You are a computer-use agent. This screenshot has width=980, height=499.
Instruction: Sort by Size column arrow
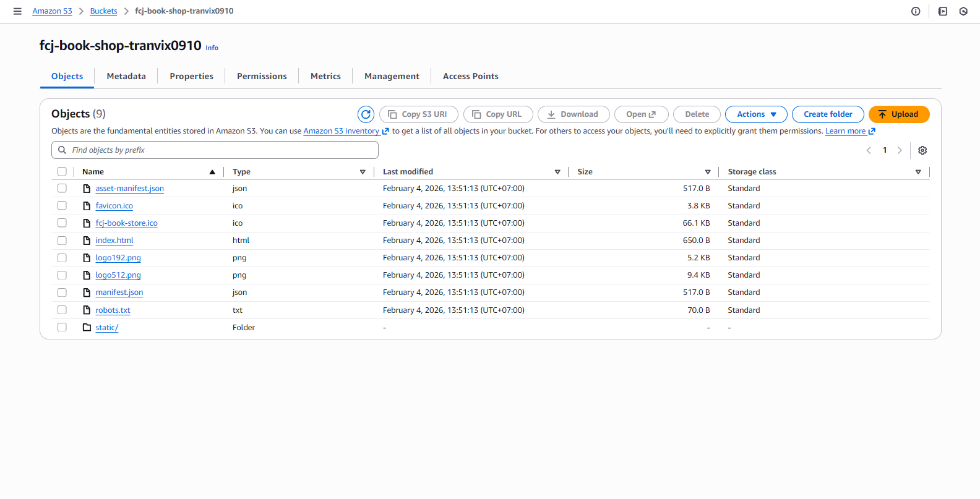(x=708, y=172)
